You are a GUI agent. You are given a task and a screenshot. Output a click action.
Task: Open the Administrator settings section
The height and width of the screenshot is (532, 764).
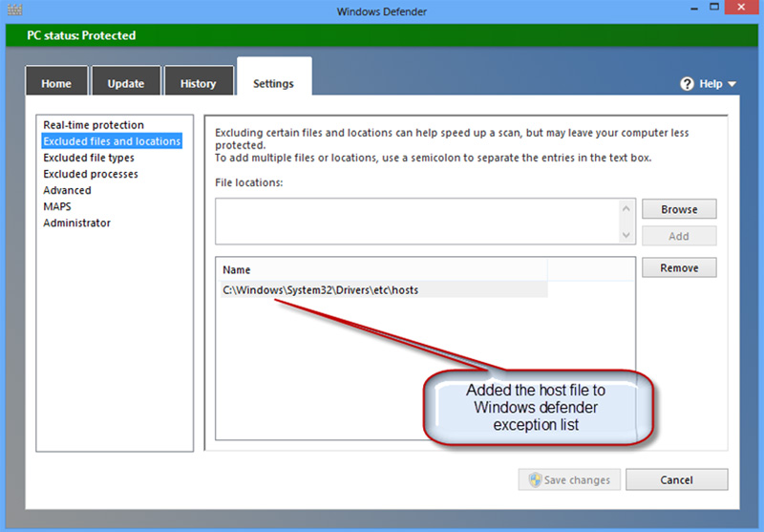(x=76, y=223)
